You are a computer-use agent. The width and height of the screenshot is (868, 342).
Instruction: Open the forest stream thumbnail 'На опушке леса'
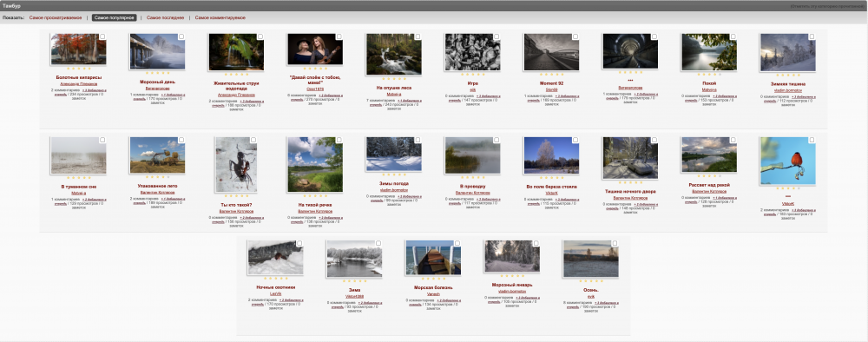[393, 54]
